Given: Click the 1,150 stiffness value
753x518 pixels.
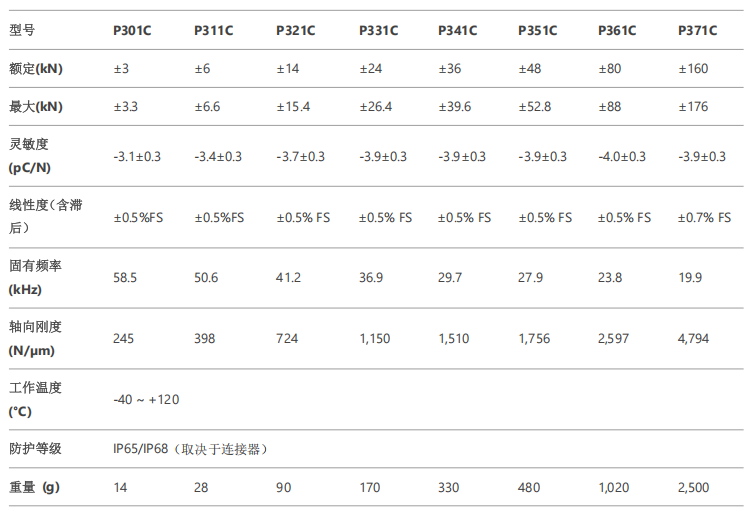Looking at the screenshot, I should pyautogui.click(x=375, y=338).
